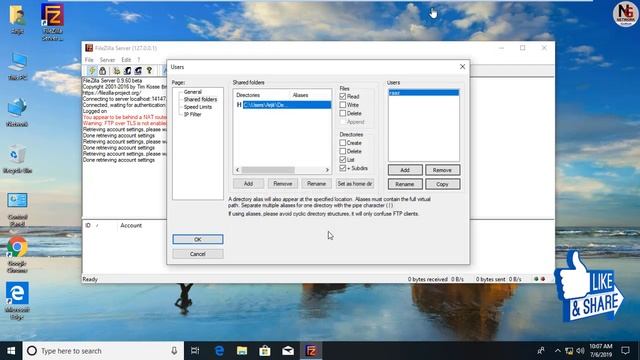Click the lightning bolt connect toolbar icon

[92, 71]
